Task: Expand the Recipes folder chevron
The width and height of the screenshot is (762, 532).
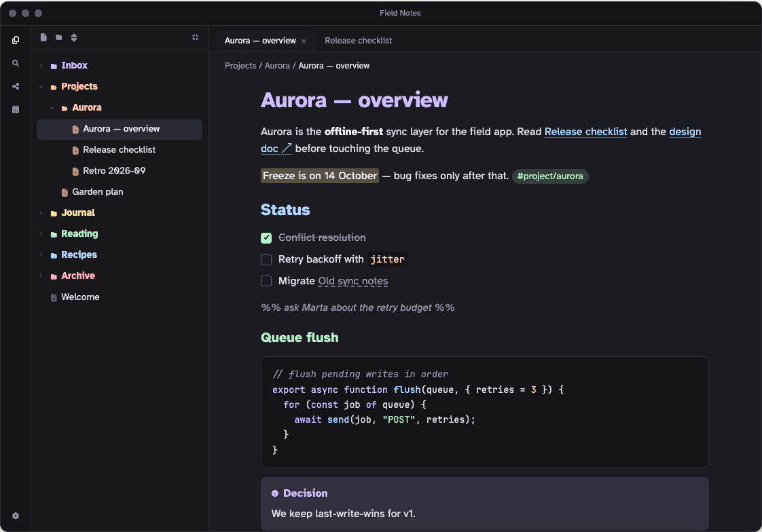Action: (41, 255)
